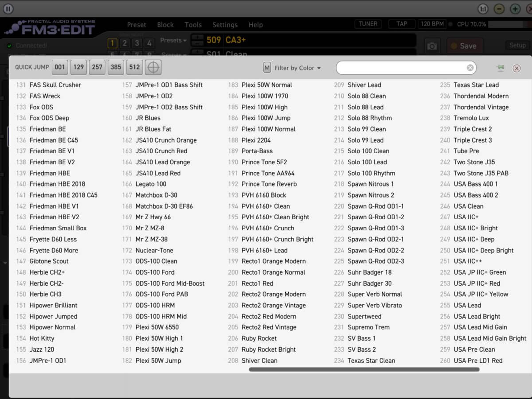This screenshot has width=532, height=399.
Task: Open the TUNER button
Action: [x=368, y=24]
